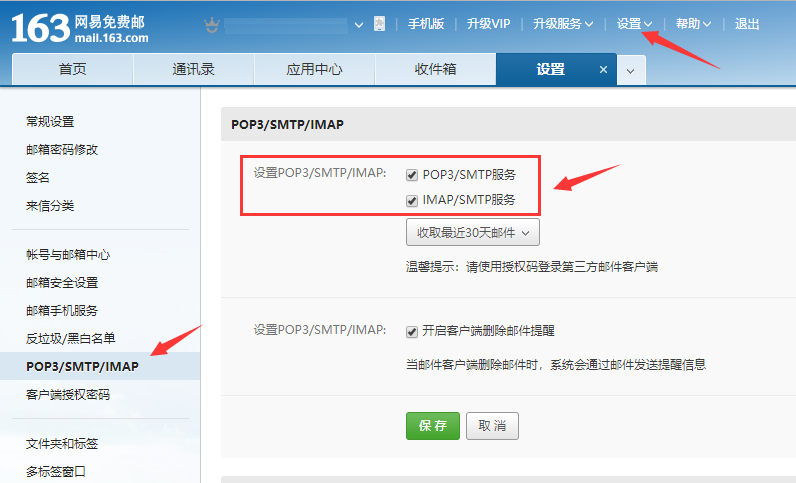This screenshot has height=483, width=796.
Task: Toggle the POP3/SMTP服务 checkbox
Action: click(412, 174)
